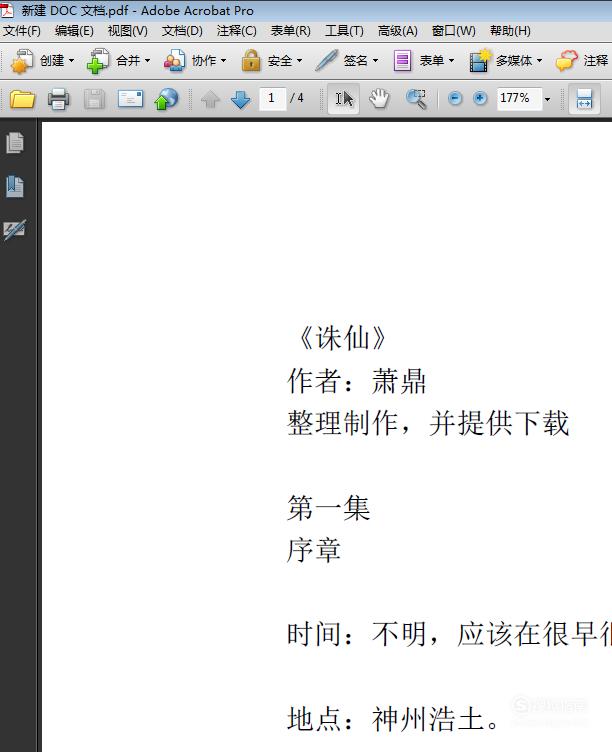The image size is (612, 752).
Task: Open the Comments (注释) menu in the menu bar
Action: (236, 31)
